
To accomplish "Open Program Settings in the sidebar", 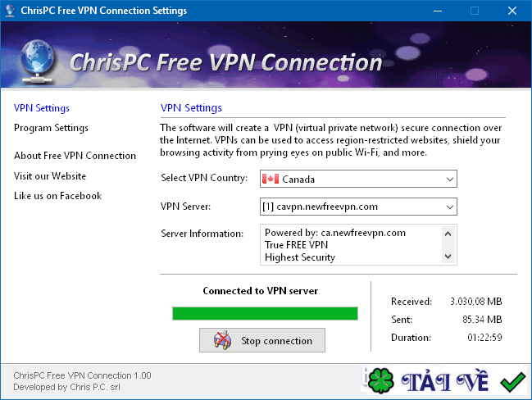I will (x=51, y=128).
